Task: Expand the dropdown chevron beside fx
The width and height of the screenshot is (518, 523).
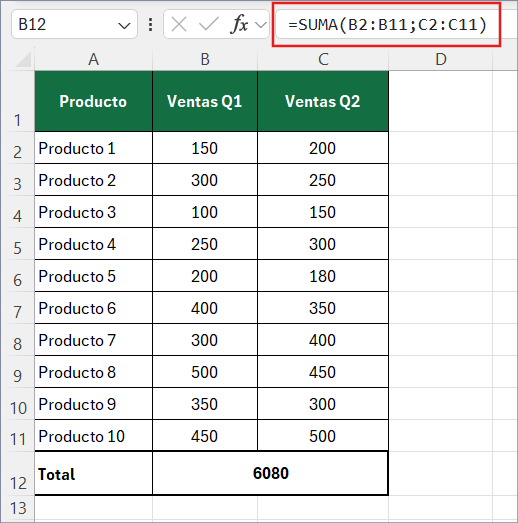Action: coord(260,25)
